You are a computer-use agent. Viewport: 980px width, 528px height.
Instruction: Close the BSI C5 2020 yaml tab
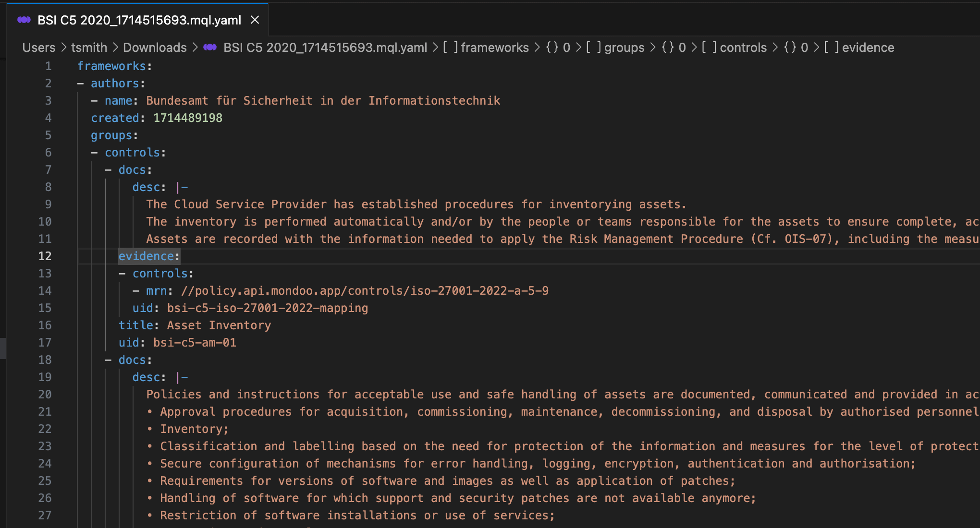coord(255,20)
